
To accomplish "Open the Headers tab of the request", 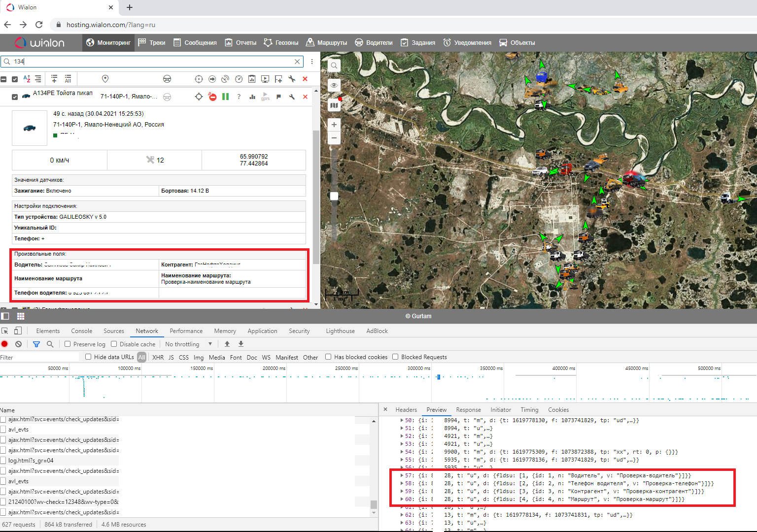I will [406, 410].
